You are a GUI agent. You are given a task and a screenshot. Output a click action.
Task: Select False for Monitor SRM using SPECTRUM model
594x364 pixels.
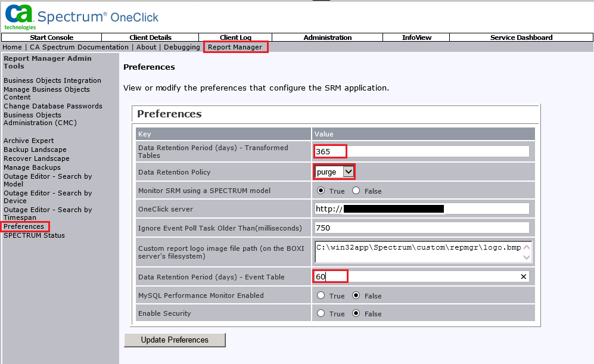356,191
